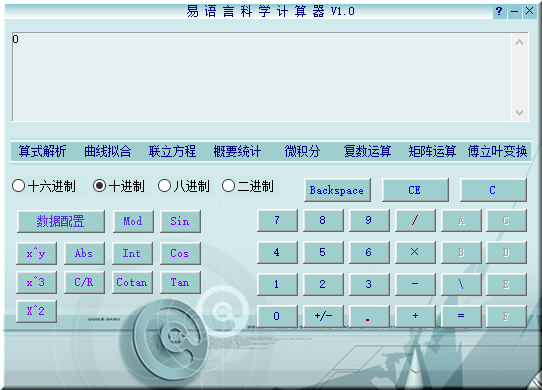This screenshot has width=542, height=390.
Task: Click the CE clear entry button
Action: pos(415,190)
